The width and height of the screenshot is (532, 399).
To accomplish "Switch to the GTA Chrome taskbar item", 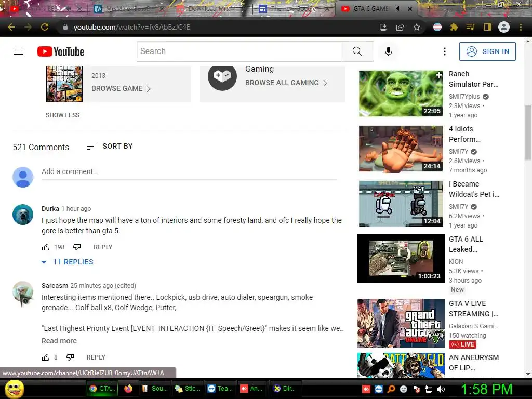I will 102,389.
